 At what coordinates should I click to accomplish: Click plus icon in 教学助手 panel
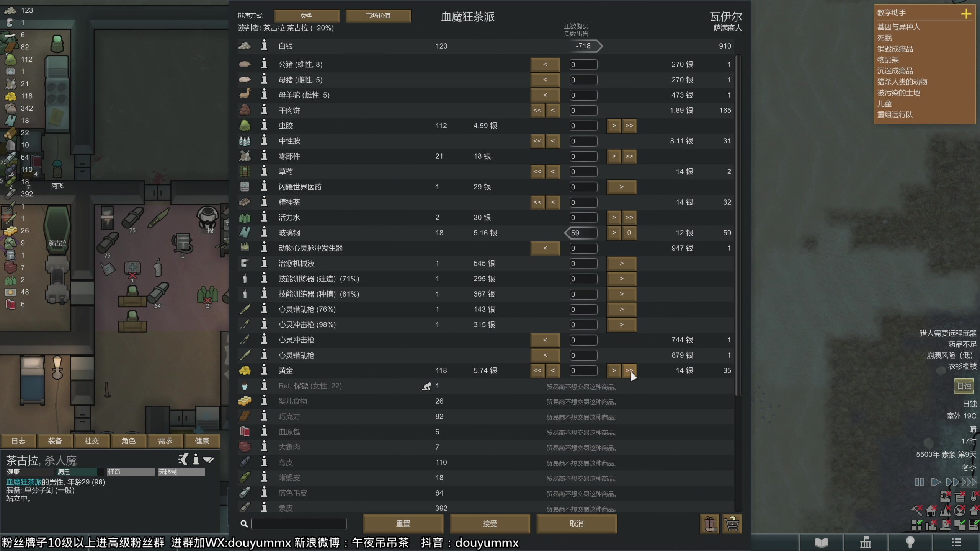tap(966, 14)
